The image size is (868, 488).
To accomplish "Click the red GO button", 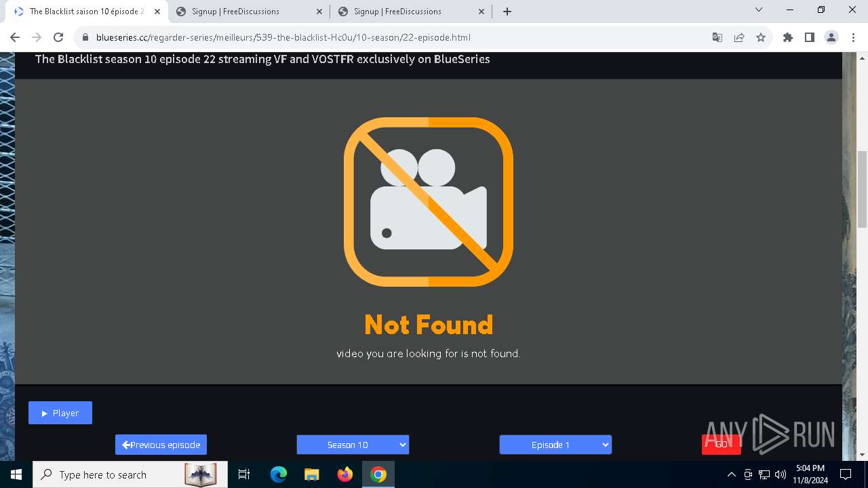I will tap(721, 444).
